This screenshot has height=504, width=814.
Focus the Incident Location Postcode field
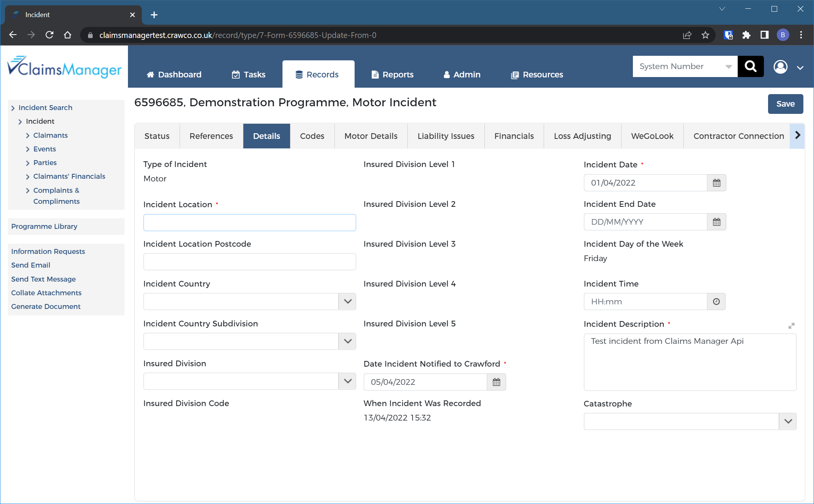249,262
